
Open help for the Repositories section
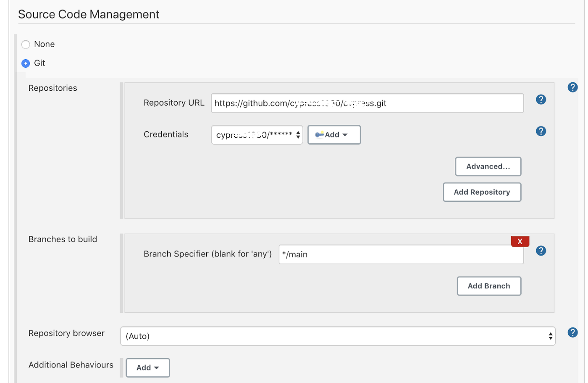572,87
